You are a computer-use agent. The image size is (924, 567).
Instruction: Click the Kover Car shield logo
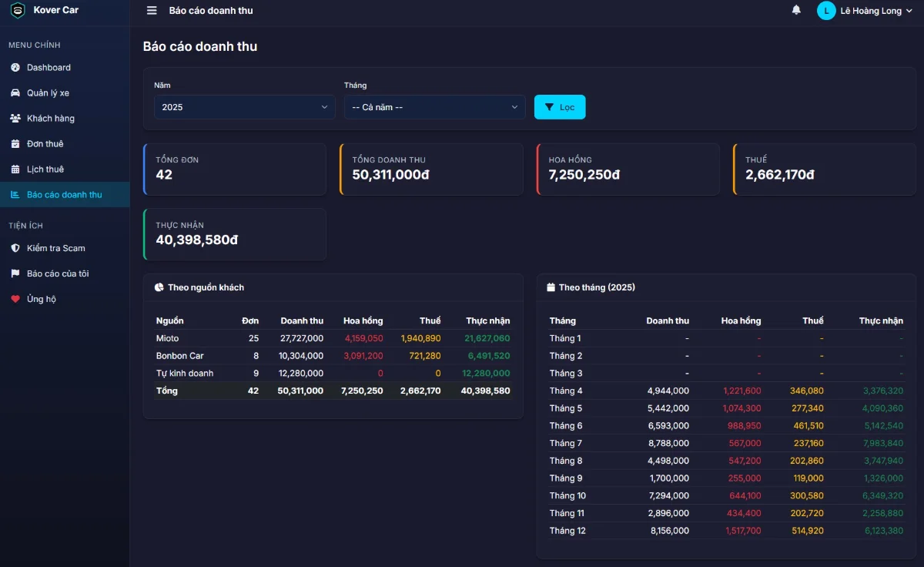click(17, 11)
